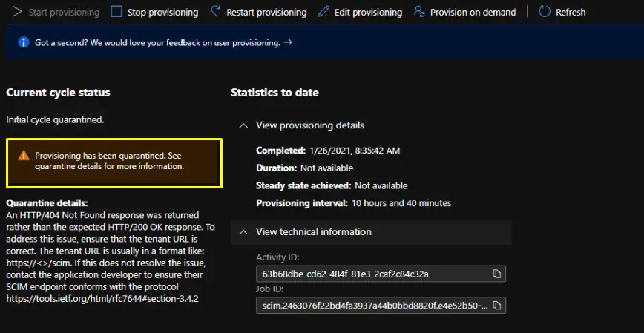Screen dimensions: 644x333
Task: Click the info icon in the feedback banner
Action: [22, 43]
